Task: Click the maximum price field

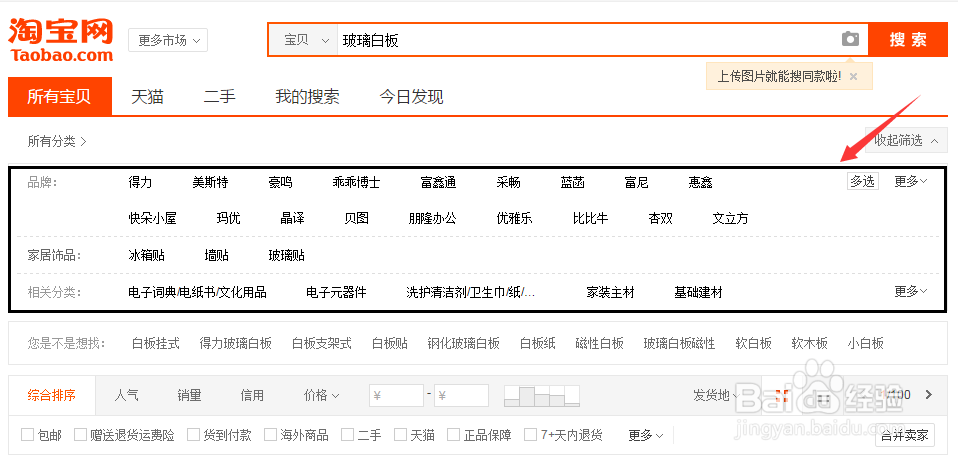Action: 461,395
